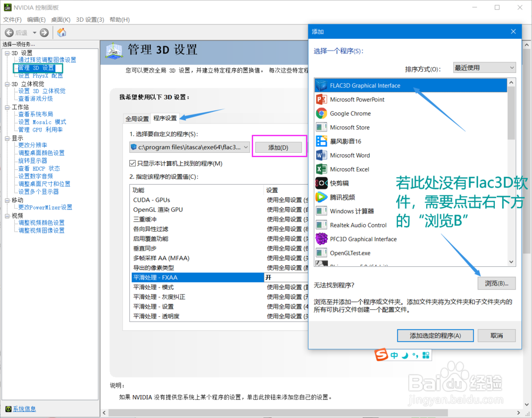
Task: Open the 系统信息 link
Action: pyautogui.click(x=24, y=409)
